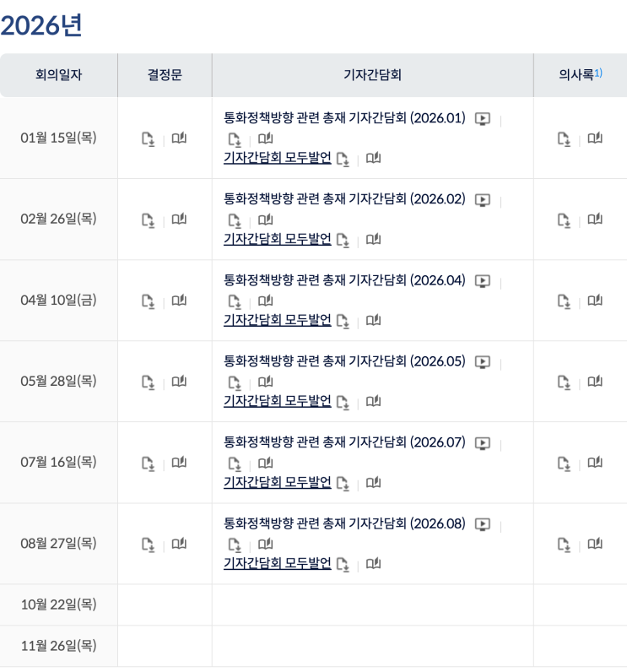Download the 01월 15일 meeting minutes
Image resolution: width=627 pixels, height=672 pixels.
[x=564, y=138]
